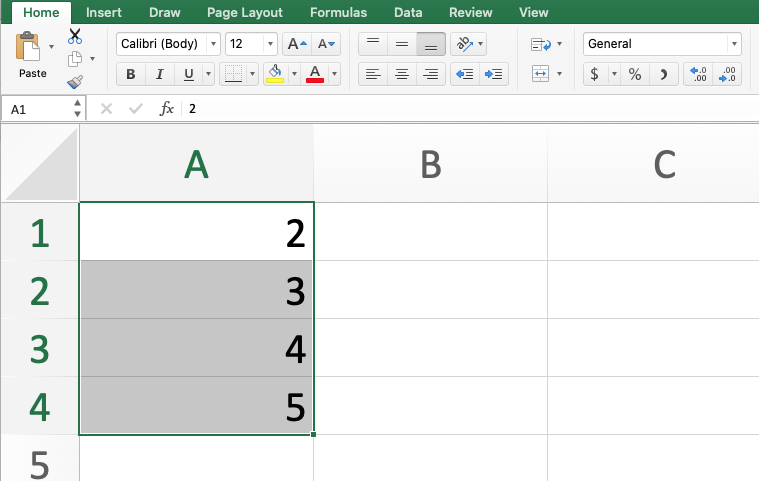Toggle italic formatting
This screenshot has width=759, height=481.
click(159, 74)
